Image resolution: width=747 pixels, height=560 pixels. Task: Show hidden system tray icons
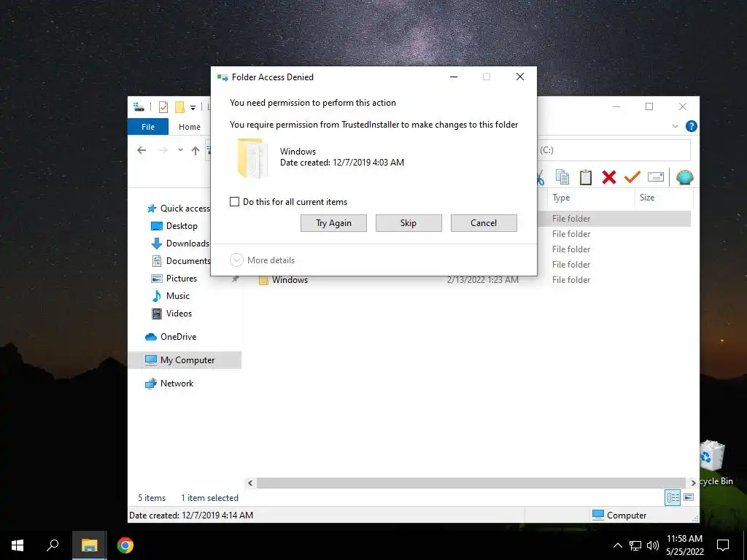pos(617,545)
